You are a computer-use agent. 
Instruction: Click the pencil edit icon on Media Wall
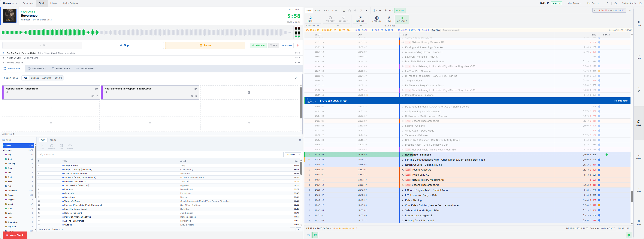click(x=296, y=78)
